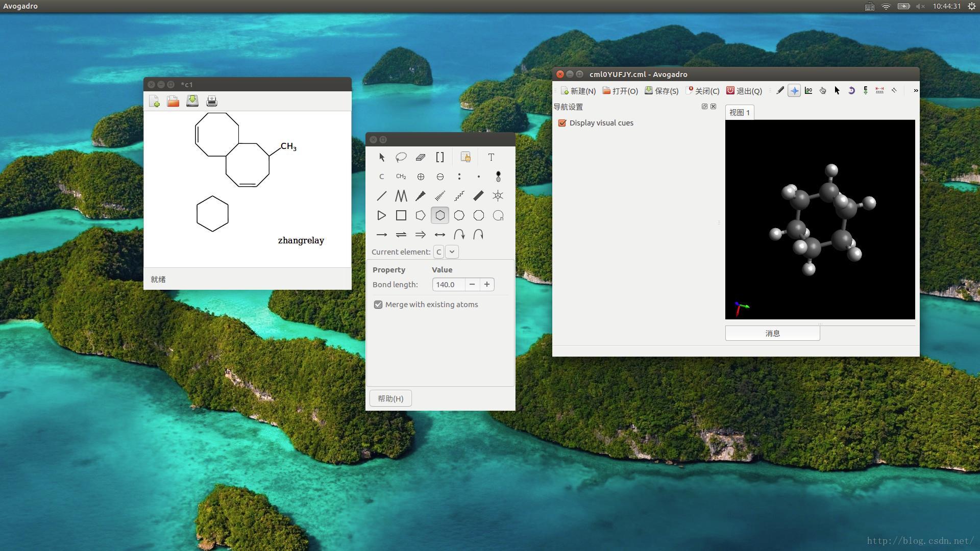The width and height of the screenshot is (980, 551).
Task: Open the current element dropdown arrow
Action: [452, 252]
